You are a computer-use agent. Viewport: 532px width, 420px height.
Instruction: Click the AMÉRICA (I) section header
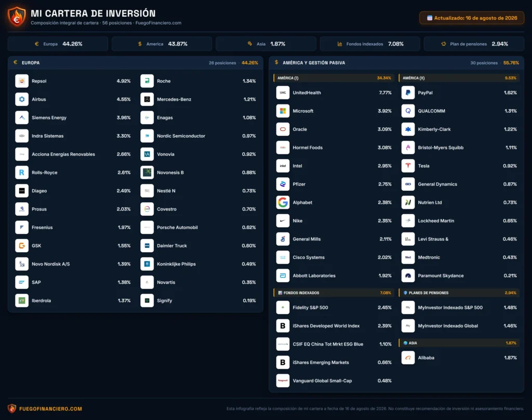(334, 78)
